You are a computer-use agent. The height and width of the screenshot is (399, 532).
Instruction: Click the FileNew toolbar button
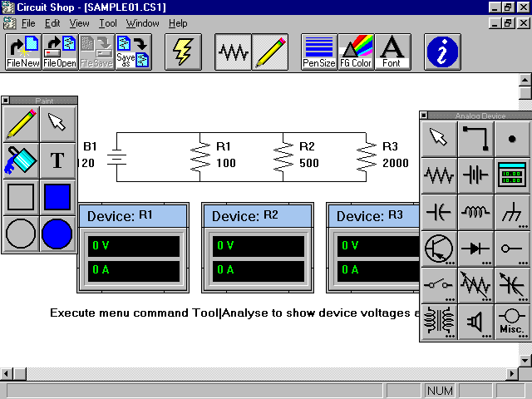point(23,52)
